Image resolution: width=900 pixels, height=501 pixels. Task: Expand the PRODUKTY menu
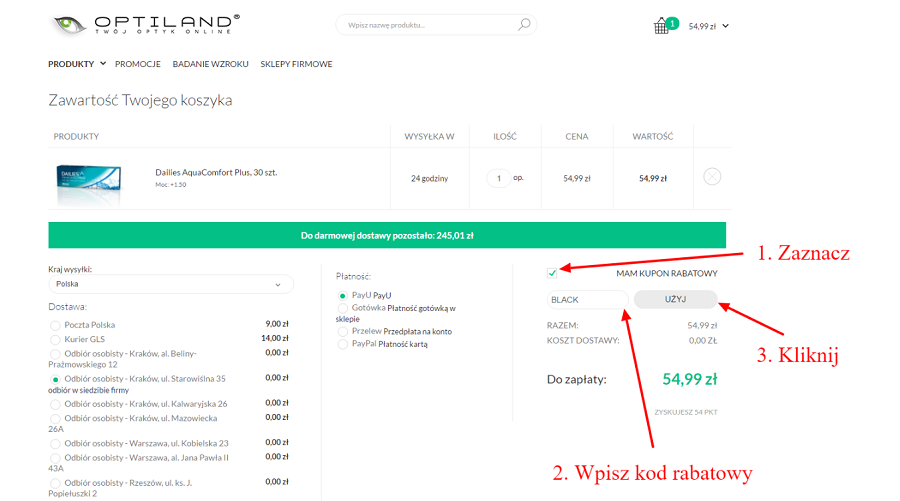click(77, 64)
